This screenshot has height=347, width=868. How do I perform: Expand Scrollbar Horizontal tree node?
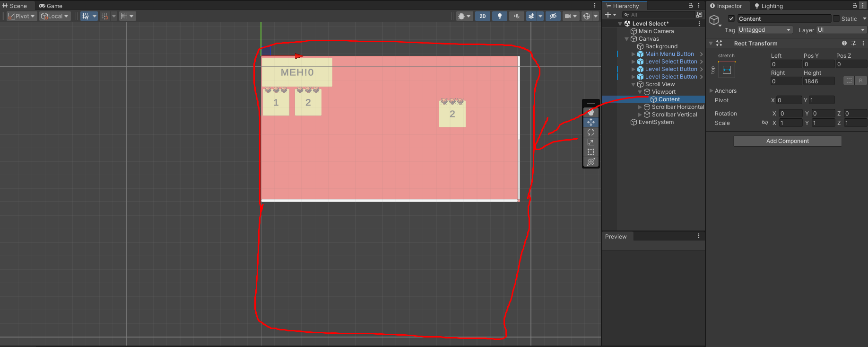[640, 107]
